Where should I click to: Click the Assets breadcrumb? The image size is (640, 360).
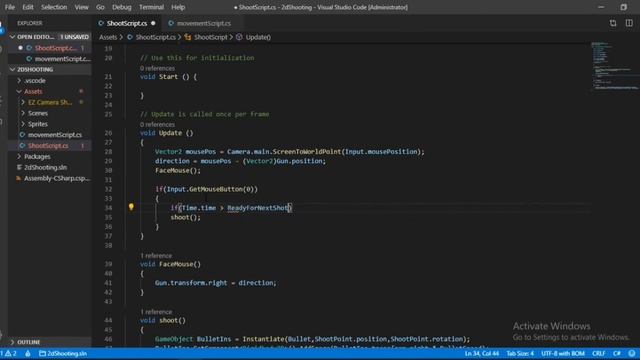108,37
